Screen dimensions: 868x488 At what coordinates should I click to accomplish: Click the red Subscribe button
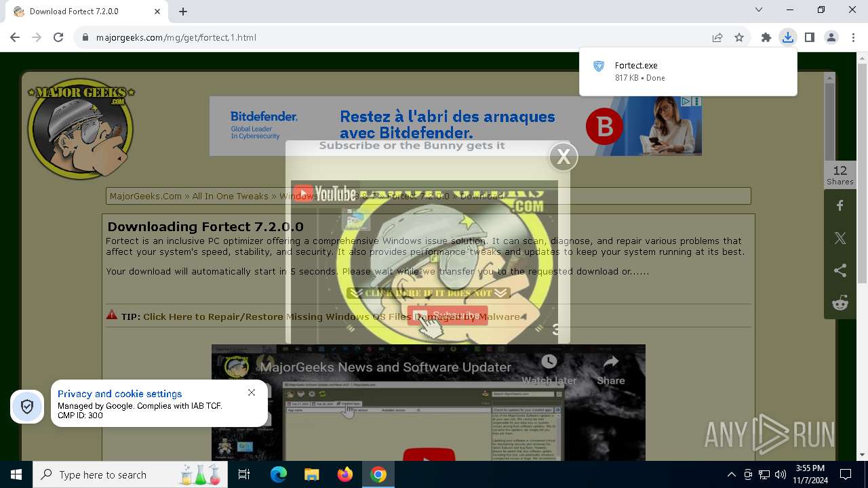point(448,315)
